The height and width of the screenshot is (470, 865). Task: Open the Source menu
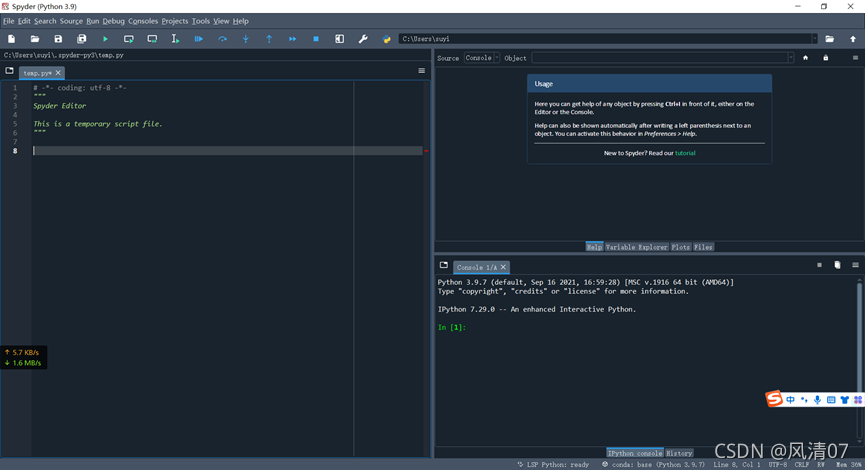71,21
